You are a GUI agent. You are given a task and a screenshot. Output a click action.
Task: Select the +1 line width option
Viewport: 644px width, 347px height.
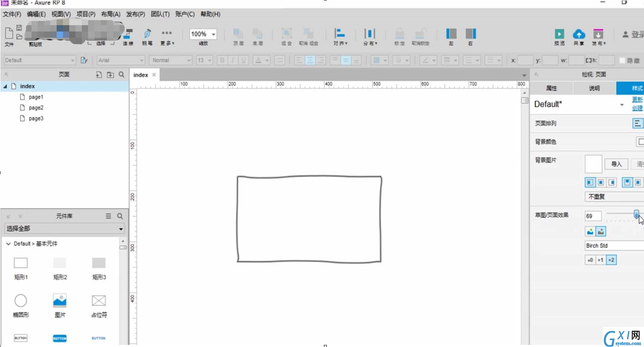pyautogui.click(x=600, y=260)
